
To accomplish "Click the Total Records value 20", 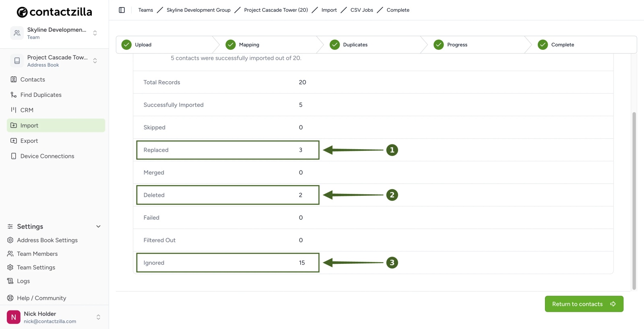I will (302, 82).
